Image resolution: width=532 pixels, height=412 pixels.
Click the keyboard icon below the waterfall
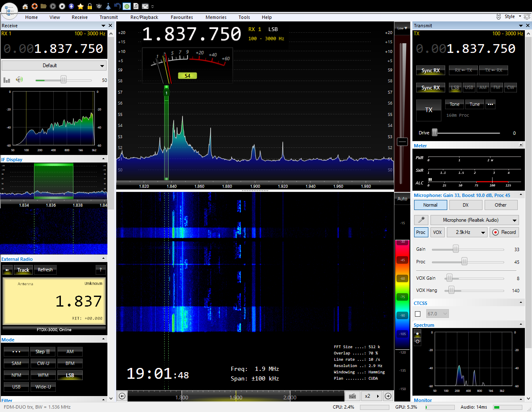(x=352, y=396)
